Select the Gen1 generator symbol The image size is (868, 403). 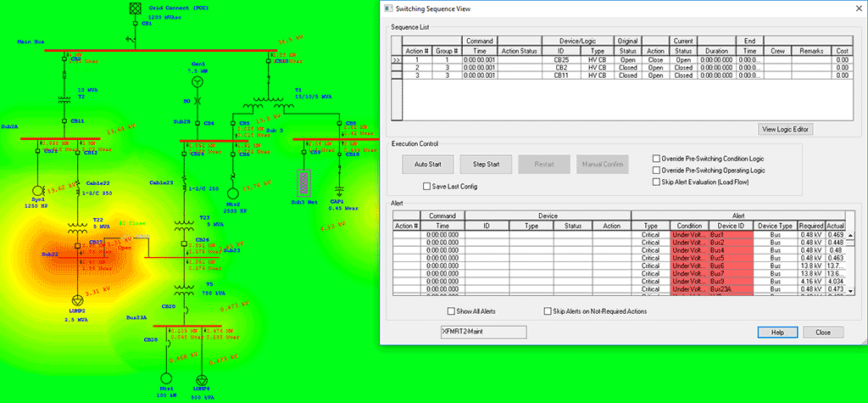click(x=198, y=81)
